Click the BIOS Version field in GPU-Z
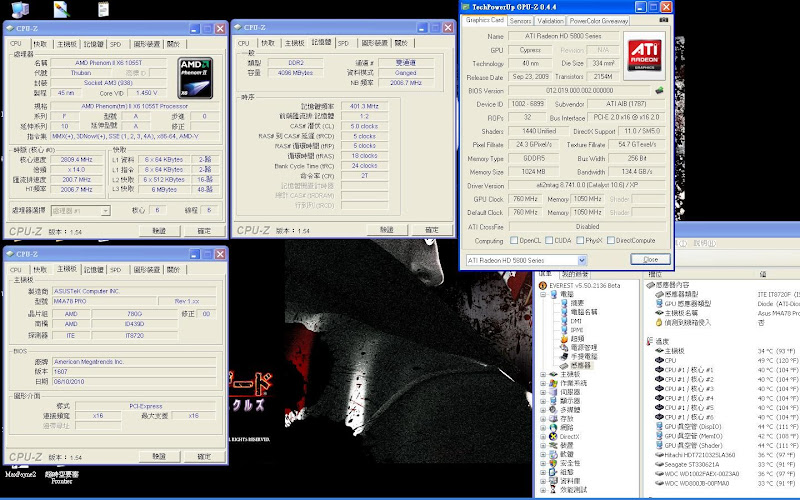800x500 pixels. tap(580, 90)
